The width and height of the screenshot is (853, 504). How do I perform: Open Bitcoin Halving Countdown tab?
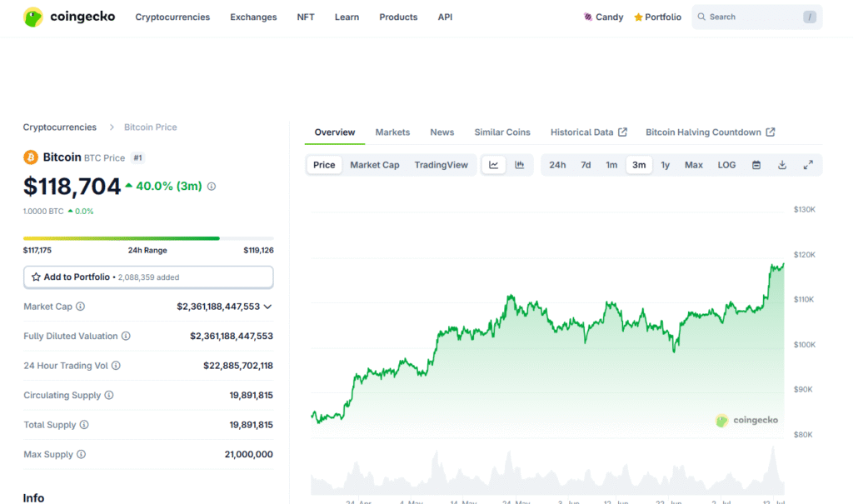point(710,132)
